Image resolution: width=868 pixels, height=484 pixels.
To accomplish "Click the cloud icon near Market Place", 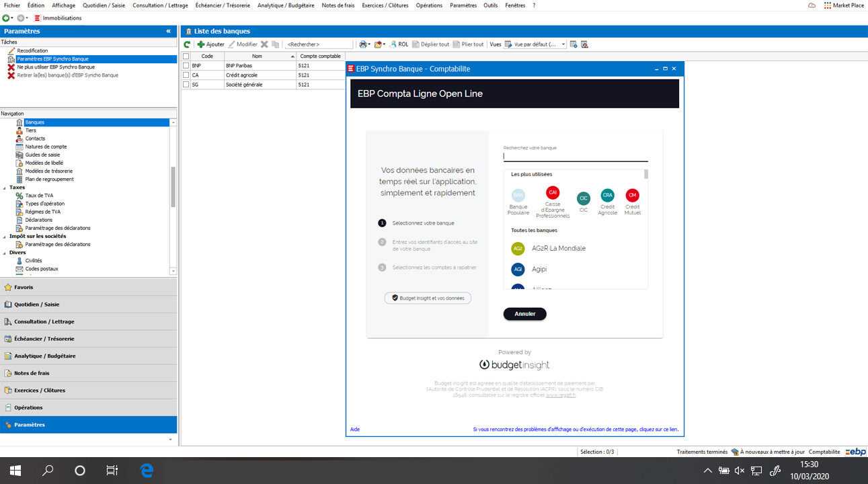I will click(812, 5).
